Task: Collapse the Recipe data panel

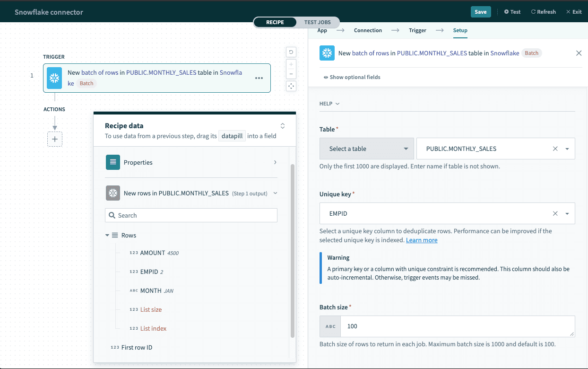Action: click(283, 126)
